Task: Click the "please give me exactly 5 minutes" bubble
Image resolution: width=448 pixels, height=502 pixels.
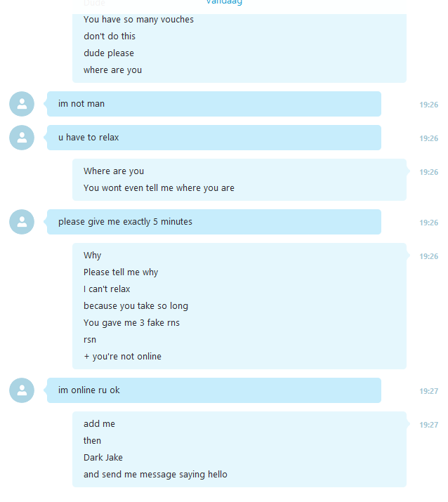Action: [x=214, y=222]
